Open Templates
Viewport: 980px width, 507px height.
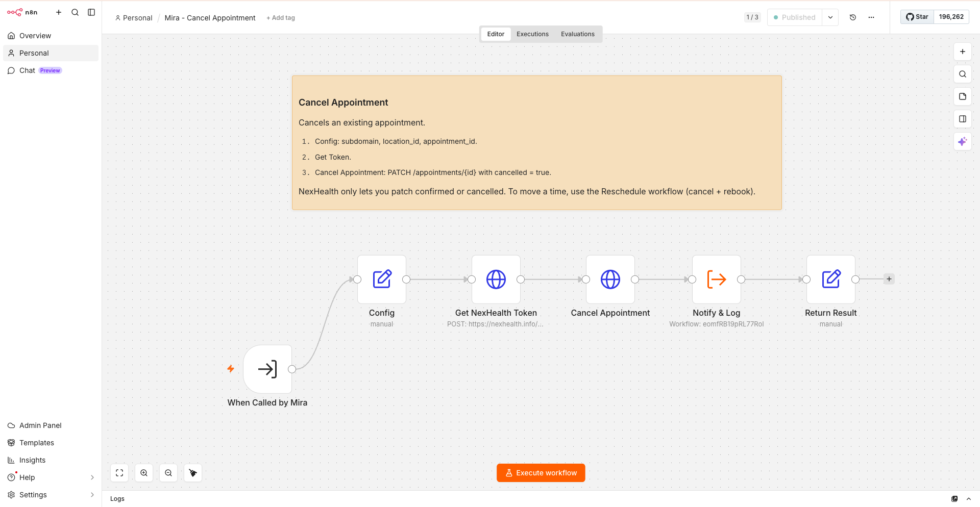(x=51, y=443)
